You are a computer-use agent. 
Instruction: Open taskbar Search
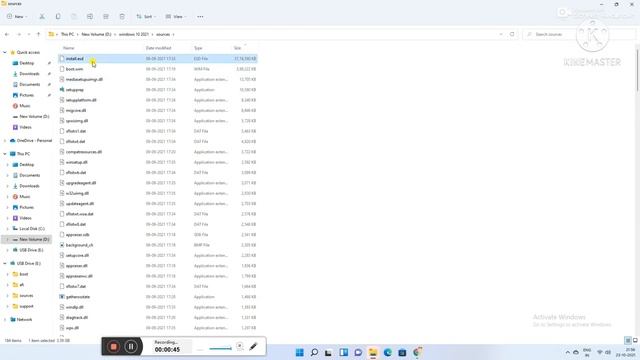[x=314, y=352]
